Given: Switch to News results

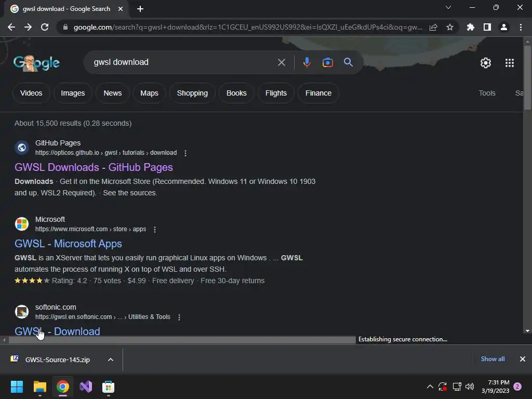Looking at the screenshot, I should (x=113, y=93).
